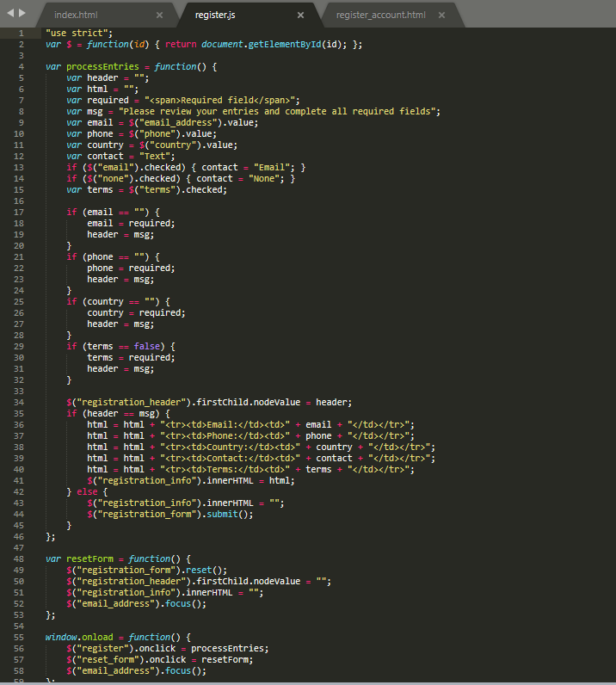Click focus() on line 52
The image size is (616, 685).
tap(183, 604)
